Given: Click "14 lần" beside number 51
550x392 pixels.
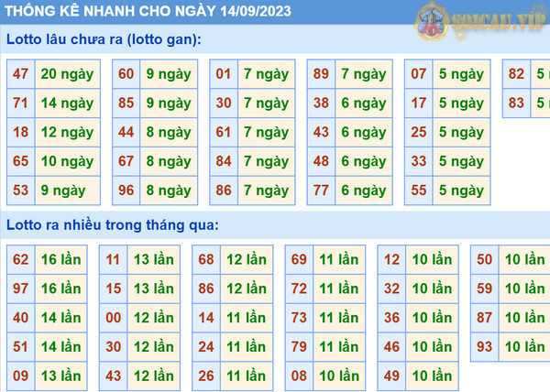Looking at the screenshot, I should pyautogui.click(x=61, y=347).
